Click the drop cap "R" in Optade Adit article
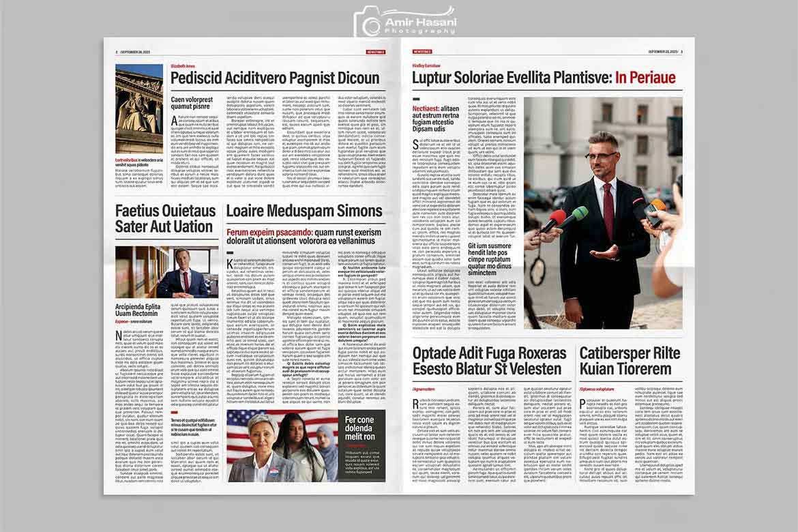The height and width of the screenshot is (532, 798). tap(416, 404)
